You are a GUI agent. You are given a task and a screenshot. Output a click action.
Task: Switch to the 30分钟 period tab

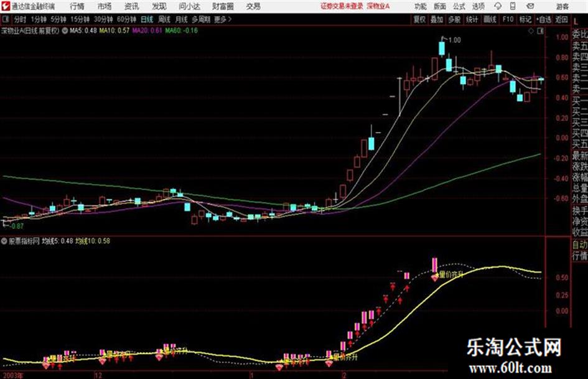(103, 19)
